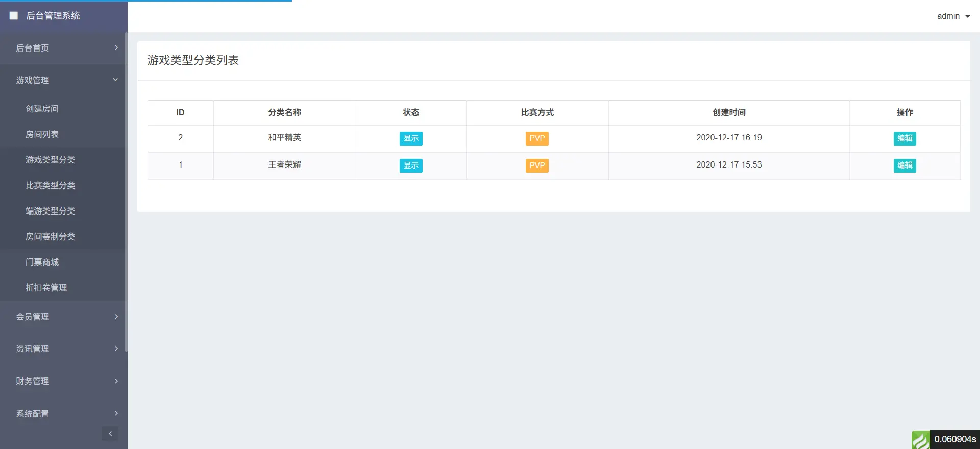Expand the 会员管理 menu
Image resolution: width=980 pixels, height=449 pixels.
click(63, 317)
